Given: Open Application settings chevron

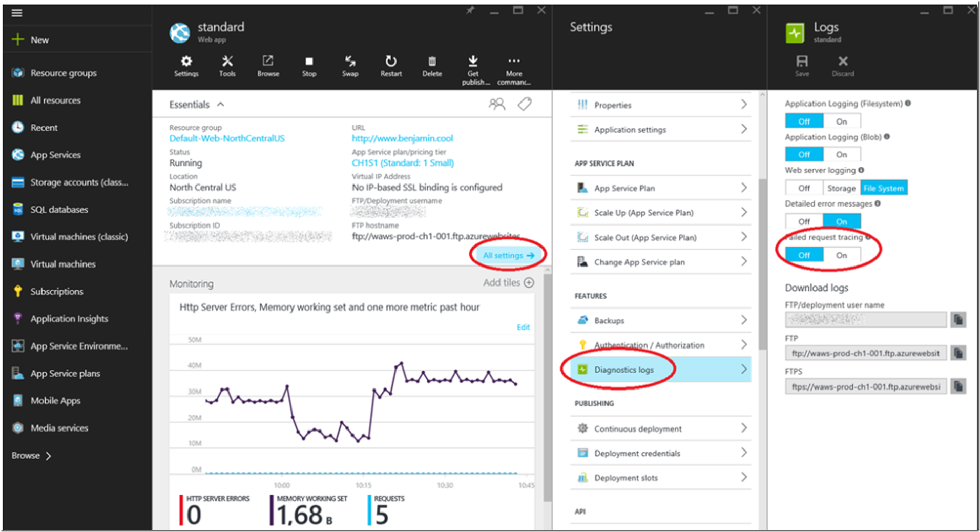Looking at the screenshot, I should 744,129.
